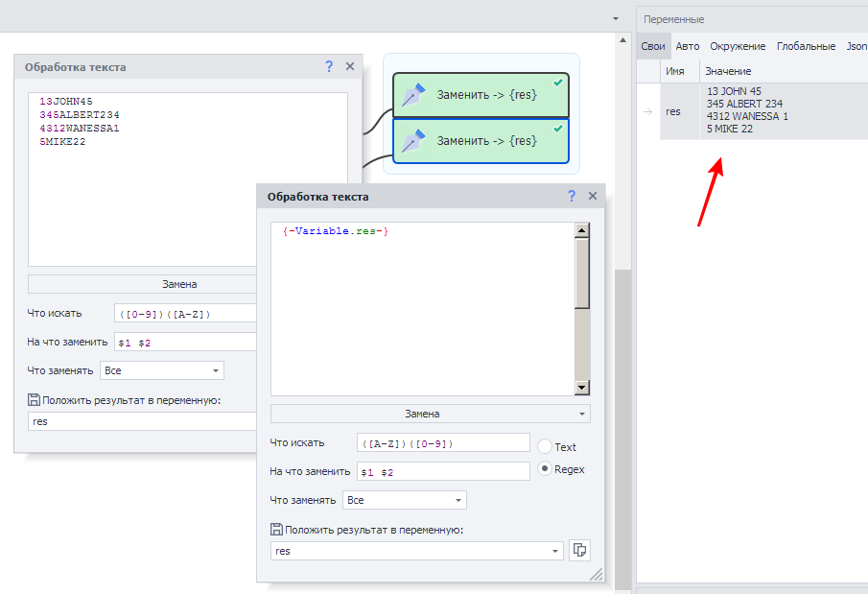Switch to the Авто variables tab

[x=687, y=46]
